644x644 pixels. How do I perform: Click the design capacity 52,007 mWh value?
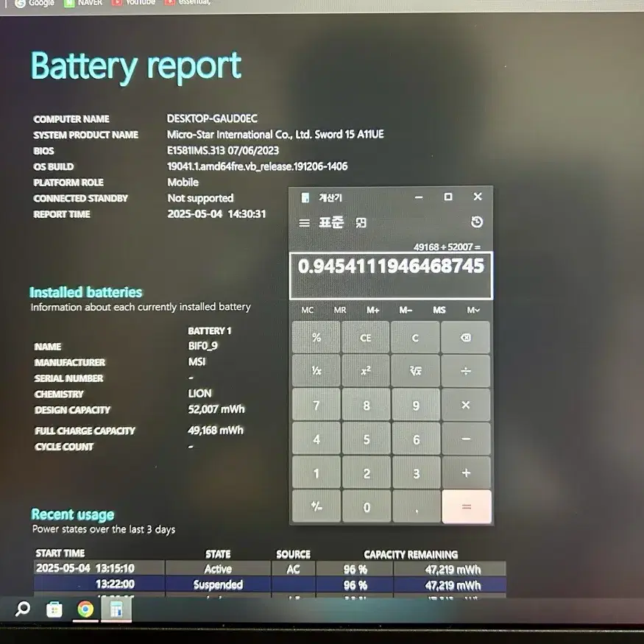[216, 409]
